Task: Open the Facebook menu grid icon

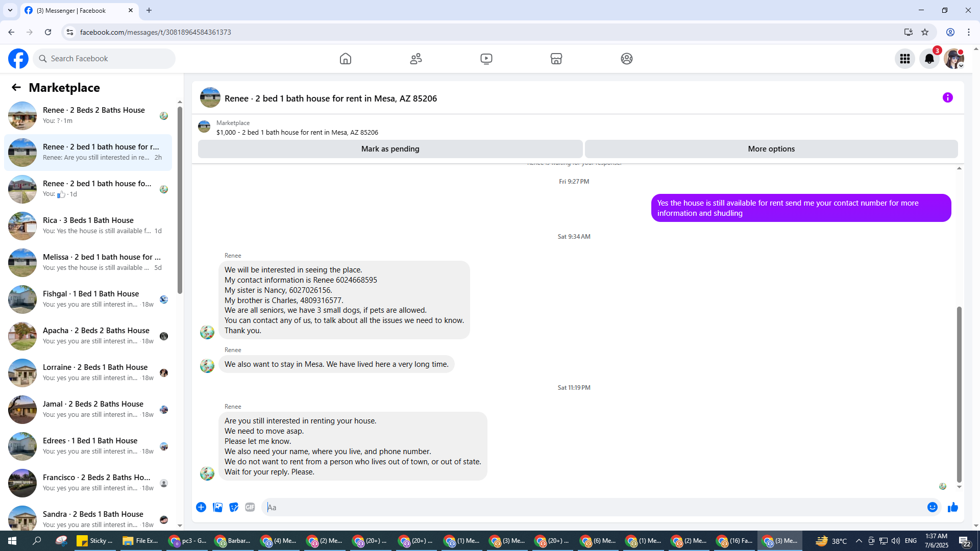Action: click(x=904, y=59)
